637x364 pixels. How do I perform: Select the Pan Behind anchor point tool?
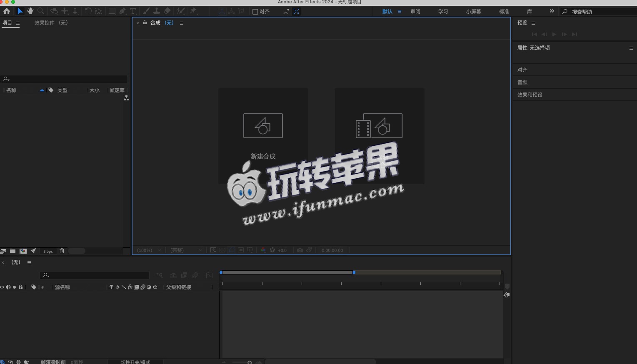click(99, 11)
